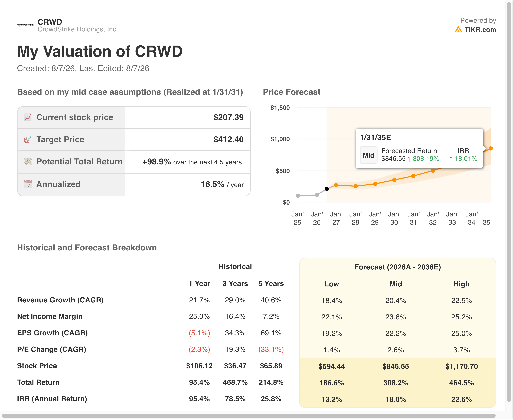This screenshot has width=513, height=420.
Task: Click the $412.40 target price value
Action: click(x=228, y=140)
